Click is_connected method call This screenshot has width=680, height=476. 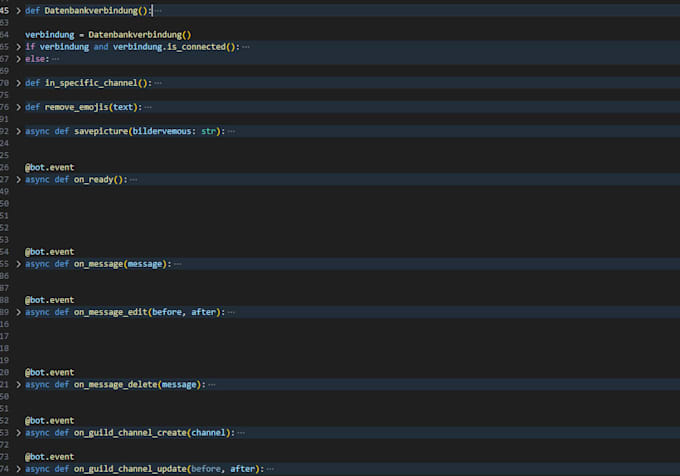point(196,47)
